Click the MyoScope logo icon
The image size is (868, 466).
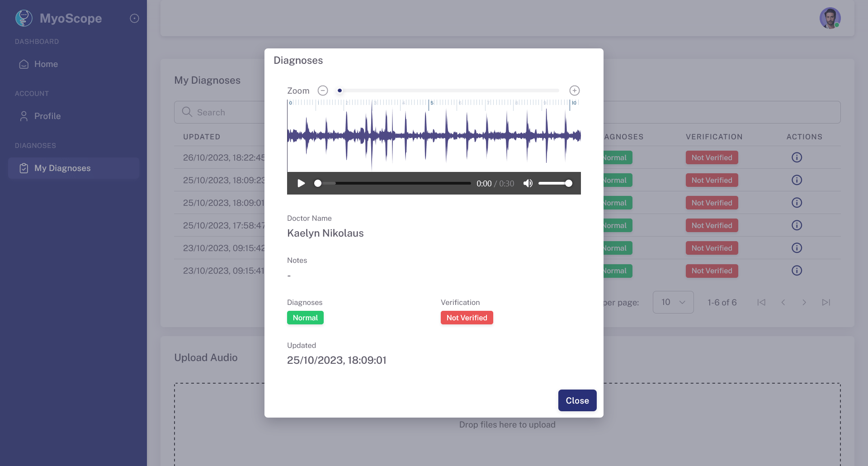click(x=24, y=18)
